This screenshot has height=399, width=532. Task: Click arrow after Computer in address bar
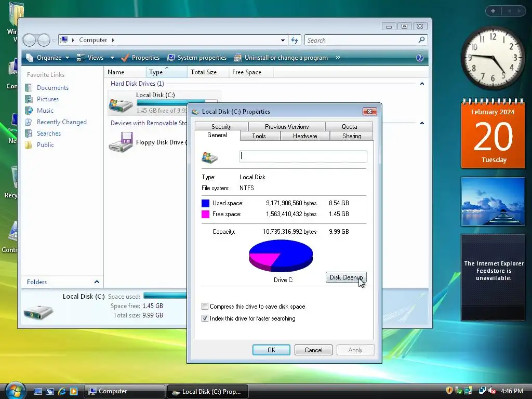pyautogui.click(x=113, y=40)
